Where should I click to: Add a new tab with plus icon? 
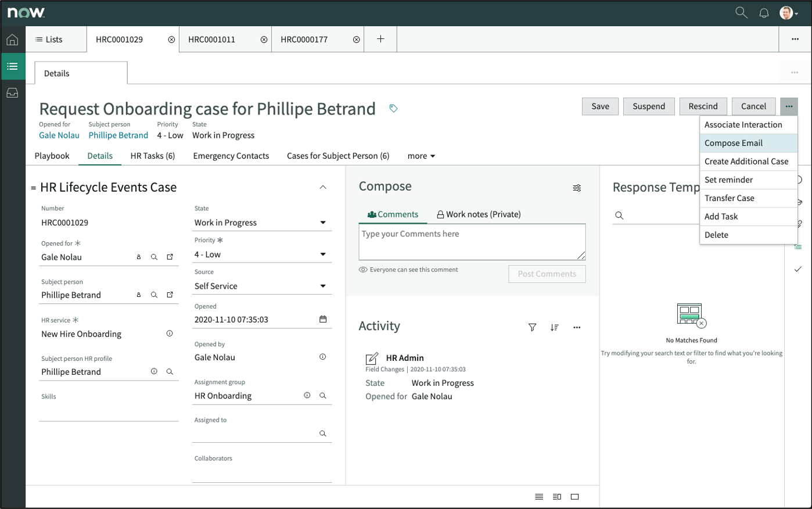point(380,39)
